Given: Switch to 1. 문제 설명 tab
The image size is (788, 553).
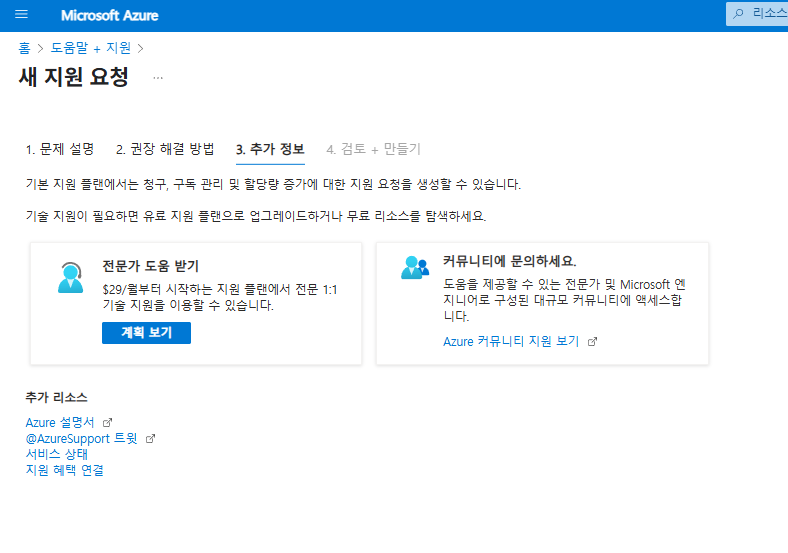Looking at the screenshot, I should [x=60, y=149].
